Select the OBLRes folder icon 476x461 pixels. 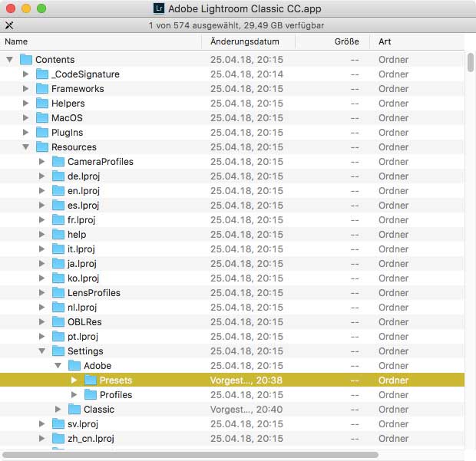[x=58, y=322]
